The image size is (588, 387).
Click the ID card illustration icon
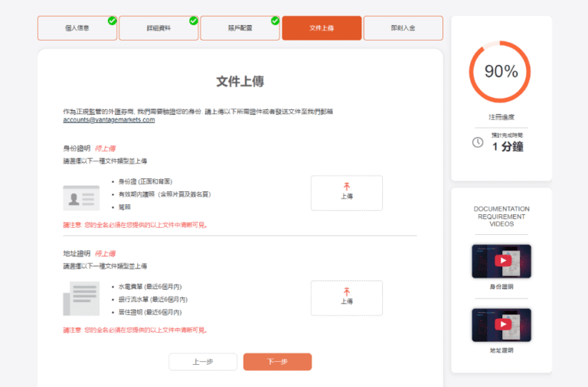80,197
